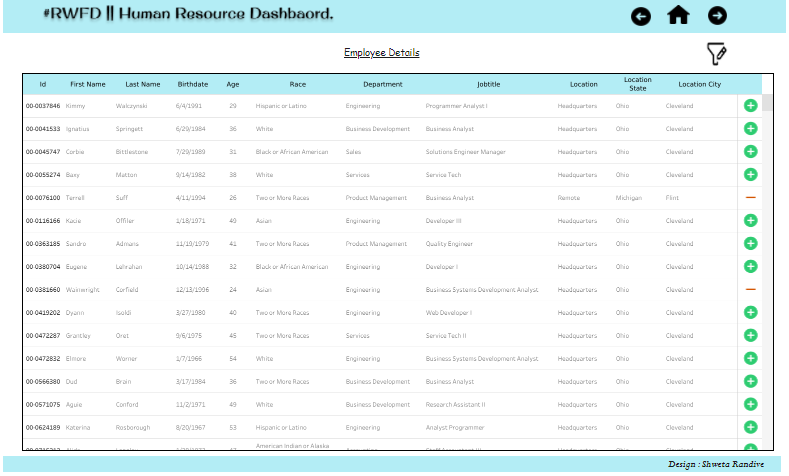The height and width of the screenshot is (476, 789).
Task: Click the Flint location city cell
Action: point(672,198)
